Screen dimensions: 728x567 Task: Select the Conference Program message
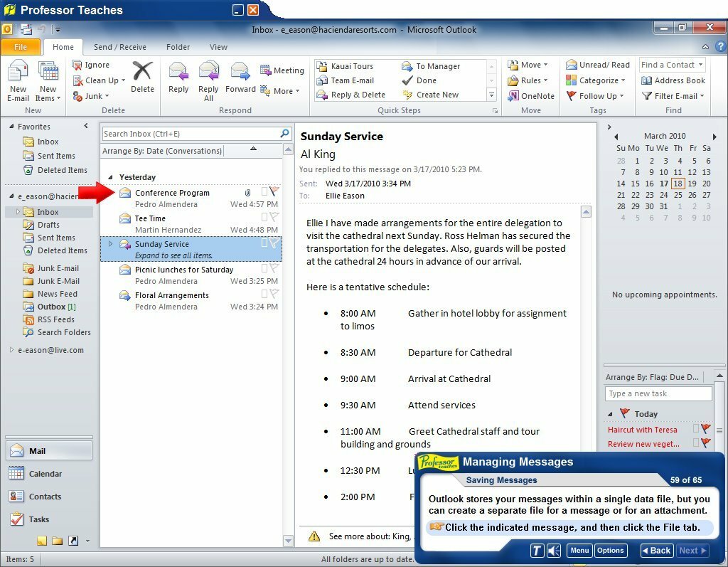coord(191,198)
